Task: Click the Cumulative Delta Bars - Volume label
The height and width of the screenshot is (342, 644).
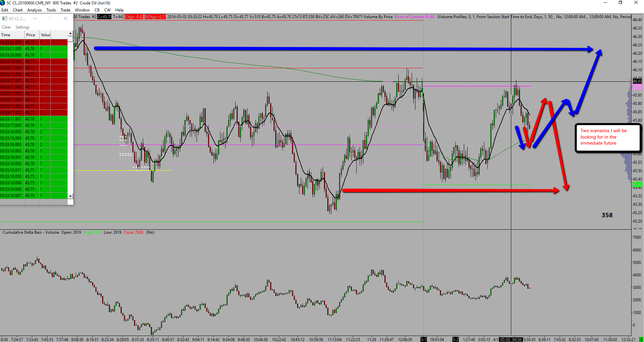Action: pos(31,232)
